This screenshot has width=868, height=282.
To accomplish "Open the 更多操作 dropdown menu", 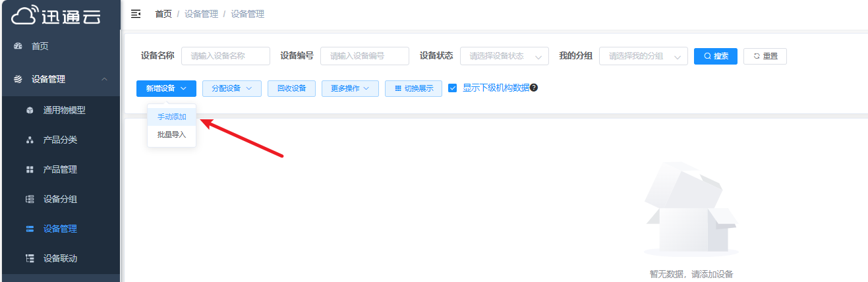I will [350, 89].
